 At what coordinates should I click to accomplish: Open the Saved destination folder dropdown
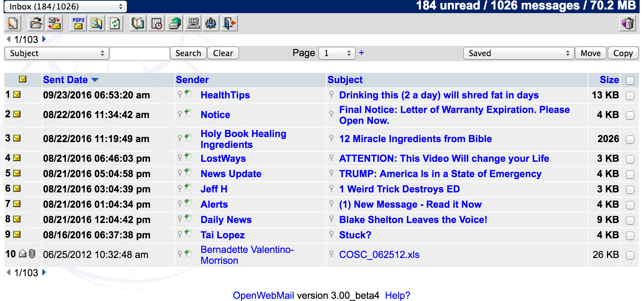pos(518,53)
